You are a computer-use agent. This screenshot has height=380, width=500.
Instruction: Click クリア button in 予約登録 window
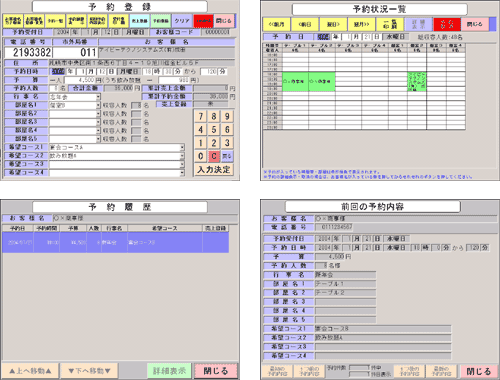[x=182, y=21]
